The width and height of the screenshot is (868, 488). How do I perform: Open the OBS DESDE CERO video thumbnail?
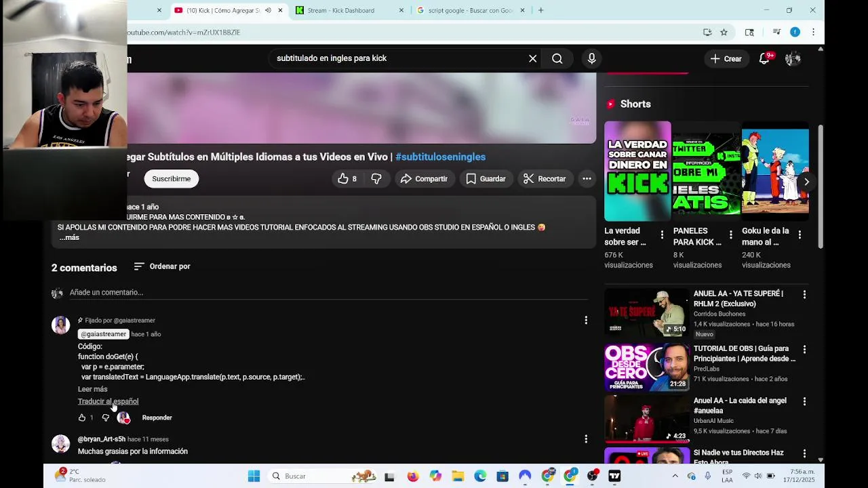point(646,367)
